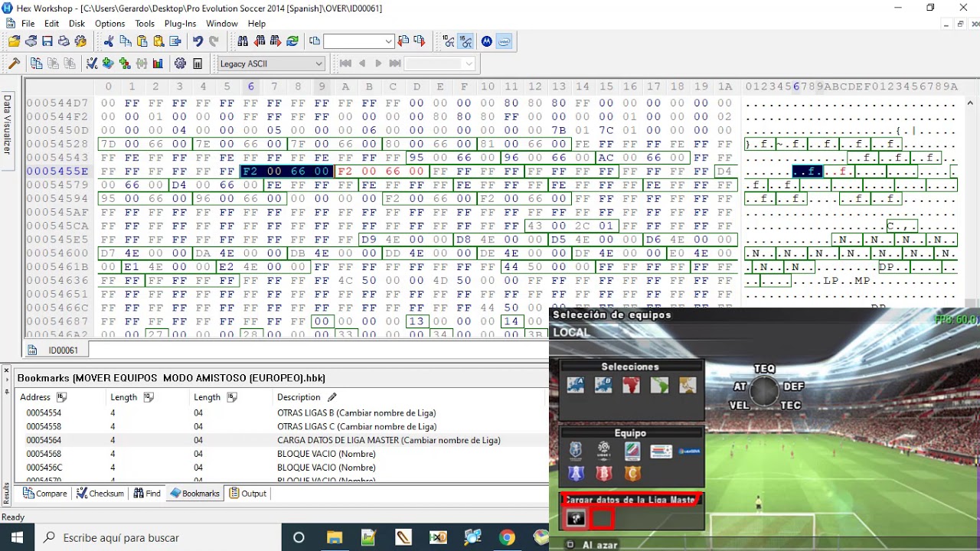
Task: Click the Print icon in toolbar
Action: 64,41
